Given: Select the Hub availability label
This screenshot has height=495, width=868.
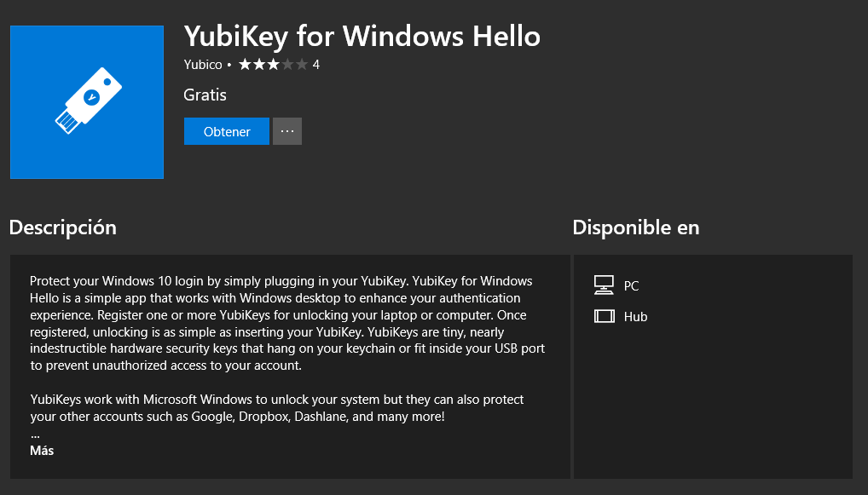Looking at the screenshot, I should [635, 317].
